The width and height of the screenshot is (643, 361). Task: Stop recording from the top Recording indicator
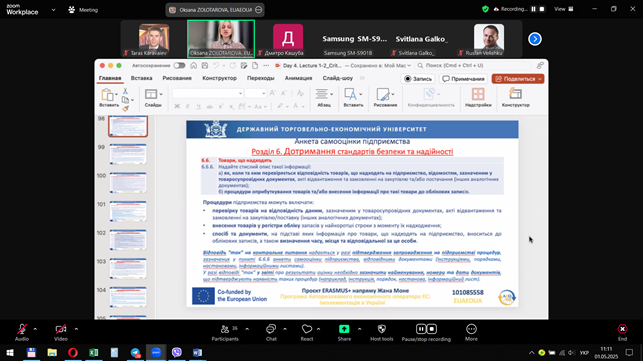pyautogui.click(x=542, y=9)
